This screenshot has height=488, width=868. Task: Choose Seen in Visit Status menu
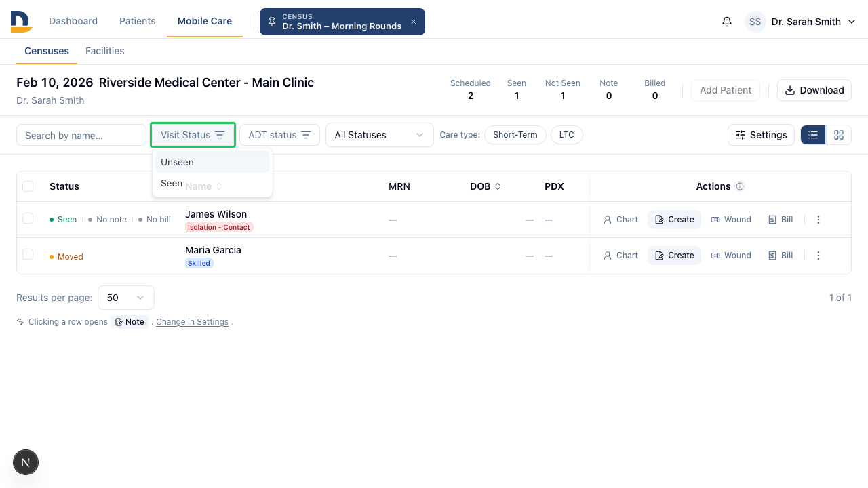(212, 183)
